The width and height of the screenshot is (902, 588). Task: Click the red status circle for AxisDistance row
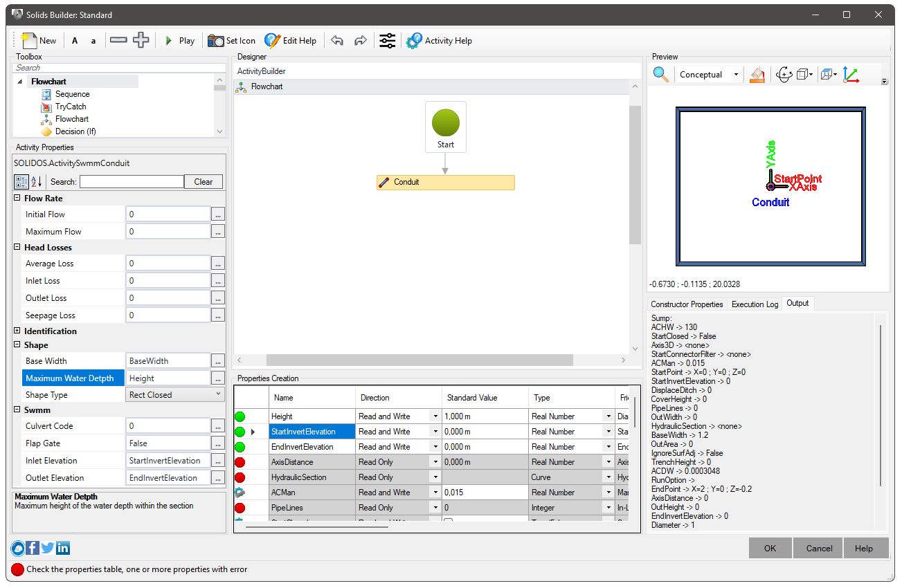(240, 462)
